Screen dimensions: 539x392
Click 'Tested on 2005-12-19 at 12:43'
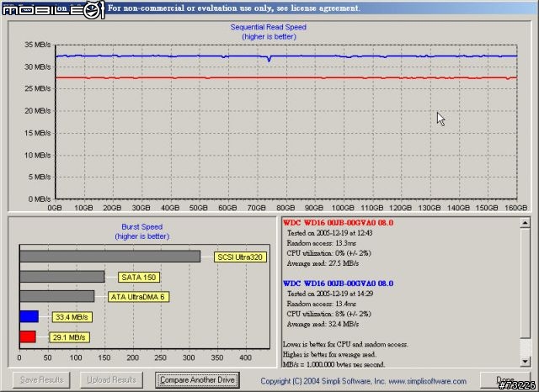click(x=329, y=233)
